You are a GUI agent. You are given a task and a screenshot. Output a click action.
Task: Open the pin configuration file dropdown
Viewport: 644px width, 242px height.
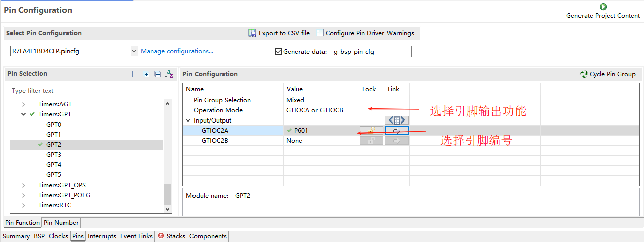tap(134, 51)
